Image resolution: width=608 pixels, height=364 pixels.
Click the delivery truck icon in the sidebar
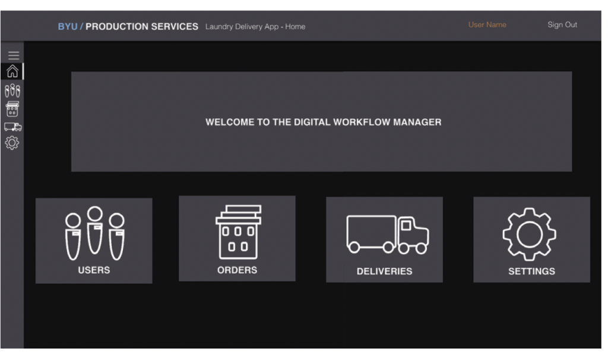click(x=12, y=126)
